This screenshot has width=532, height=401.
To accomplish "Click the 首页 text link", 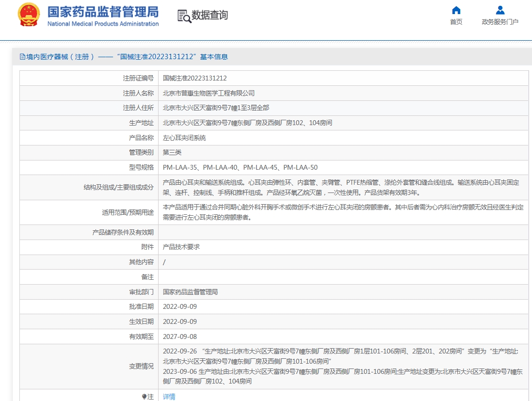I will pos(456,22).
